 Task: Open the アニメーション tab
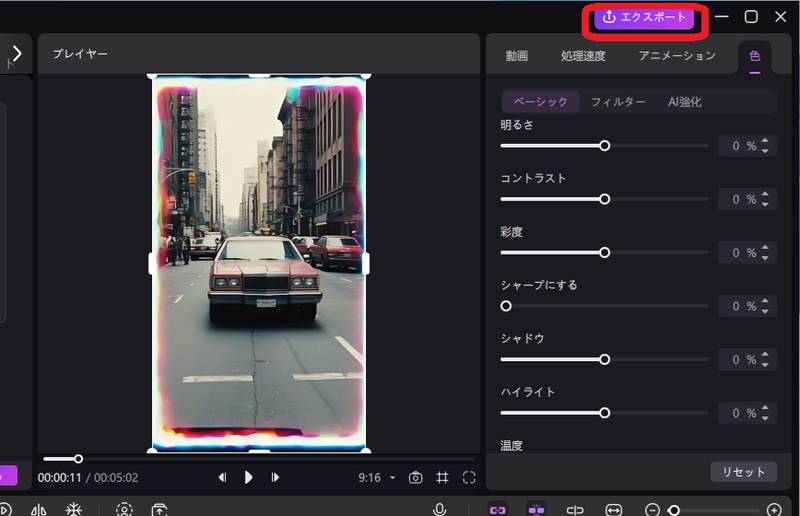(677, 56)
